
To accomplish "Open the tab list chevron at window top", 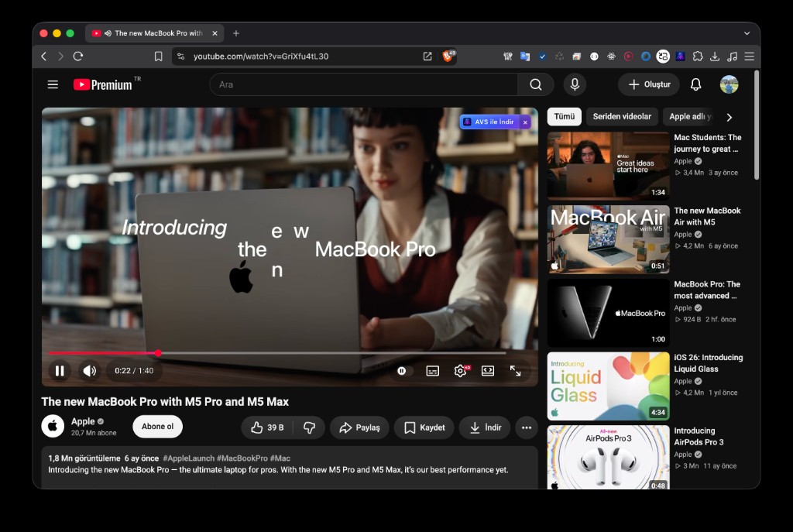I will pos(747,33).
